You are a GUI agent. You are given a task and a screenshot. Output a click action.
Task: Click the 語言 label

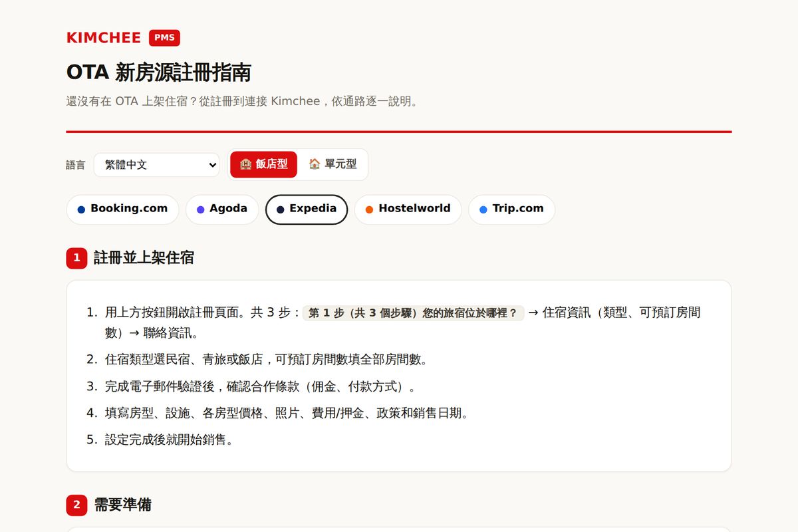pyautogui.click(x=76, y=165)
